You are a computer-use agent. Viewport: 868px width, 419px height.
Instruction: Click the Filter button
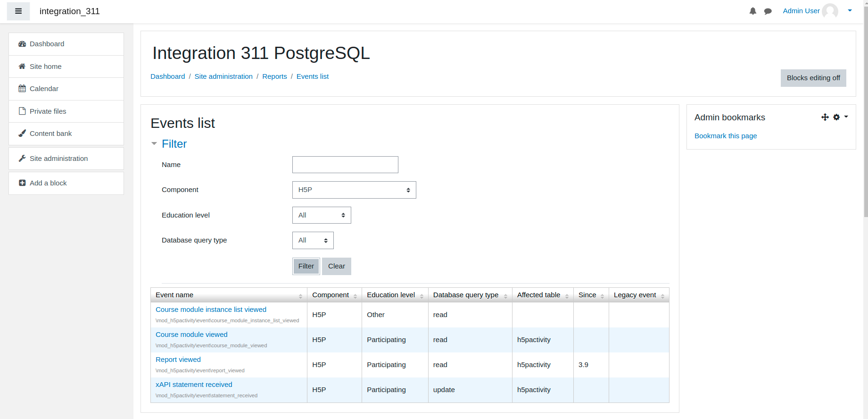(x=306, y=266)
